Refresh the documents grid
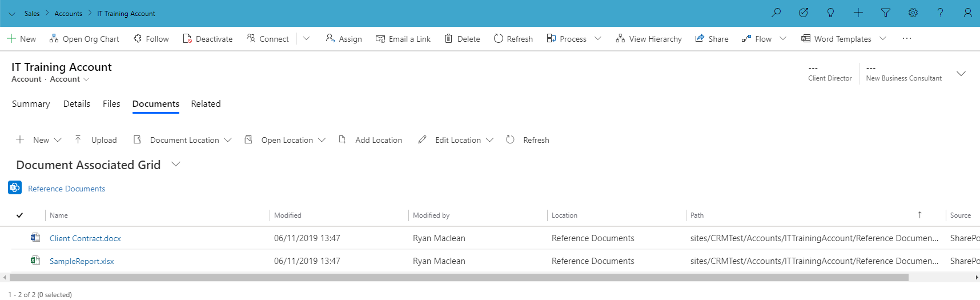 click(528, 140)
